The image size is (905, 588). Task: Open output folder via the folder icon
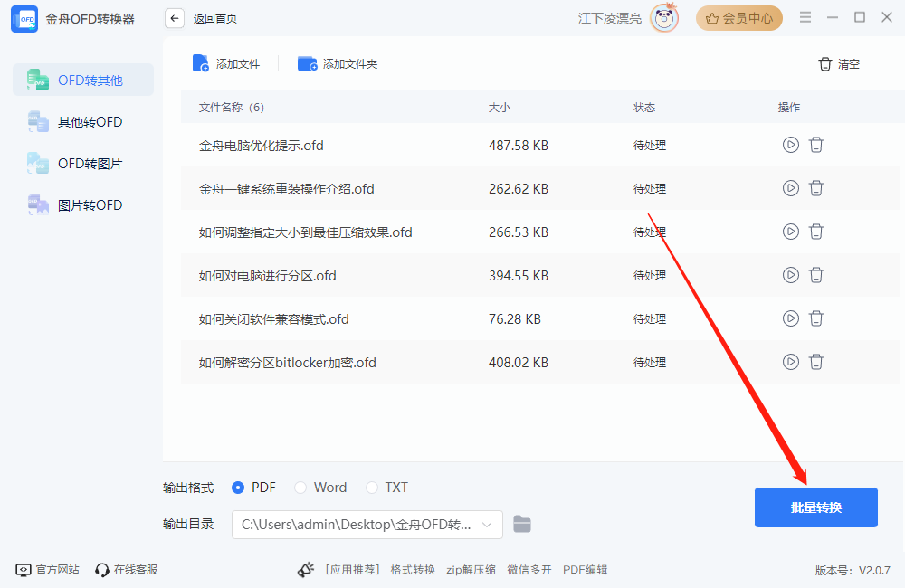point(522,524)
